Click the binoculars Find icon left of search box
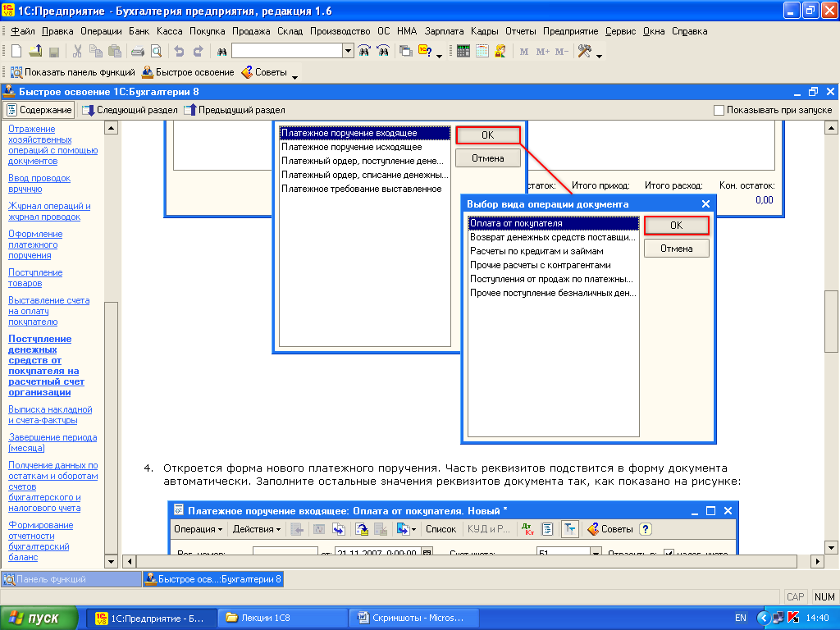The width and height of the screenshot is (840, 630). (221, 52)
